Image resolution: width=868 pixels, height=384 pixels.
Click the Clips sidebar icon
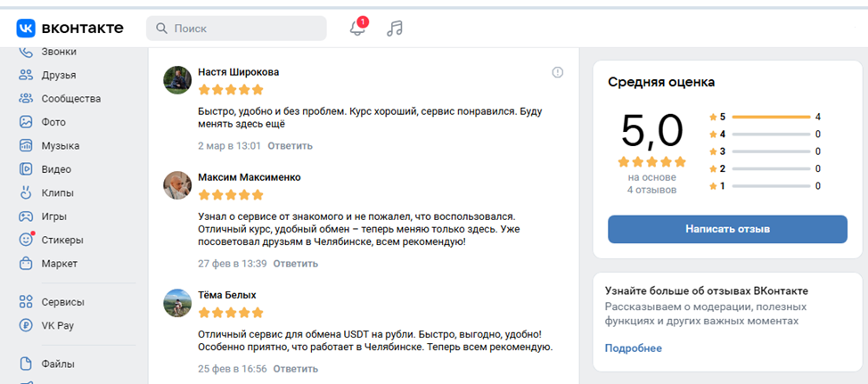click(26, 192)
